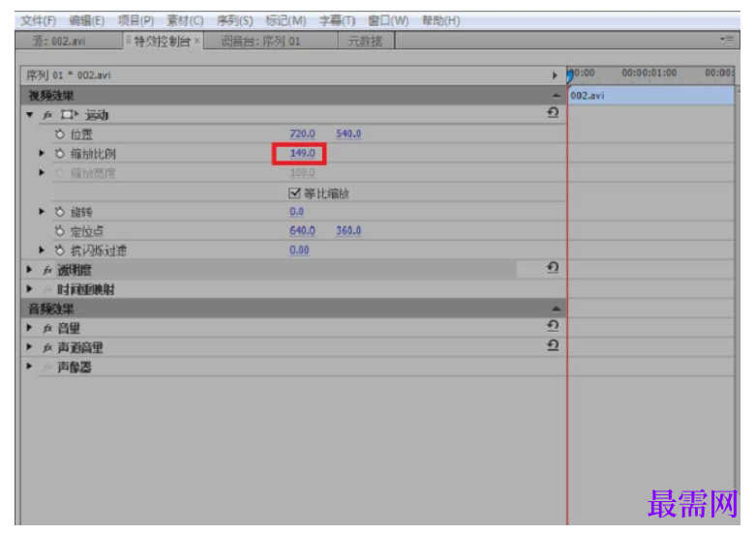Reset the 透明度 effect
This screenshot has height=534, width=756.
pyautogui.click(x=553, y=268)
